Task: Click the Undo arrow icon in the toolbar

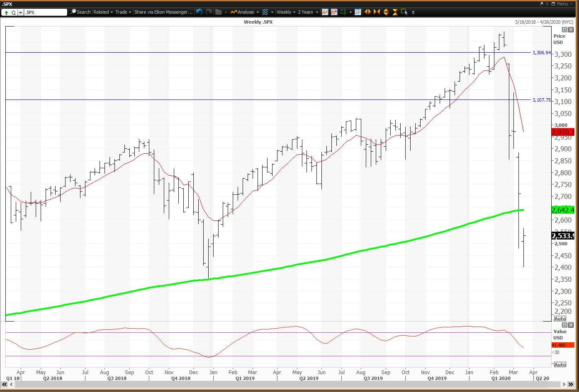Action: point(199,12)
